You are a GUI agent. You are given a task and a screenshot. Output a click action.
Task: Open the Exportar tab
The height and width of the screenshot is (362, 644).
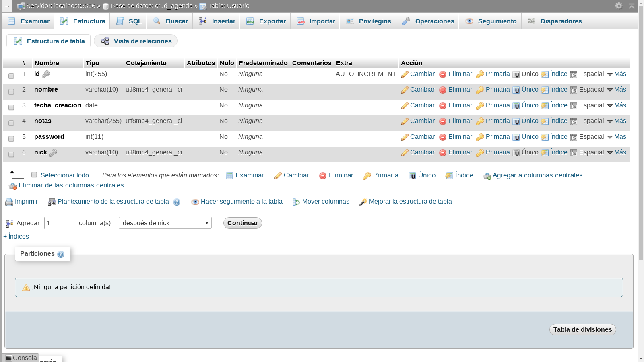pyautogui.click(x=266, y=21)
